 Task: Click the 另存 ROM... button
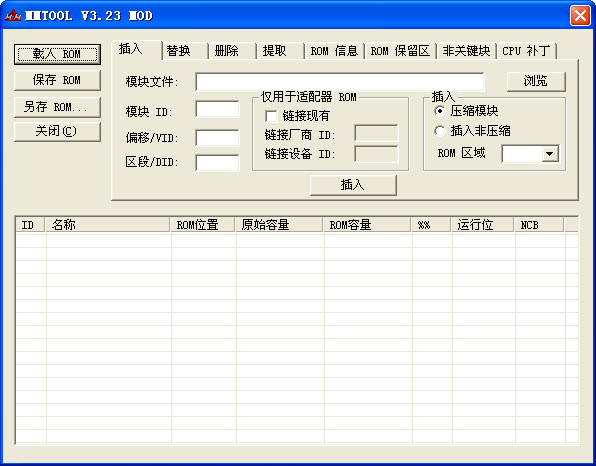[x=57, y=107]
